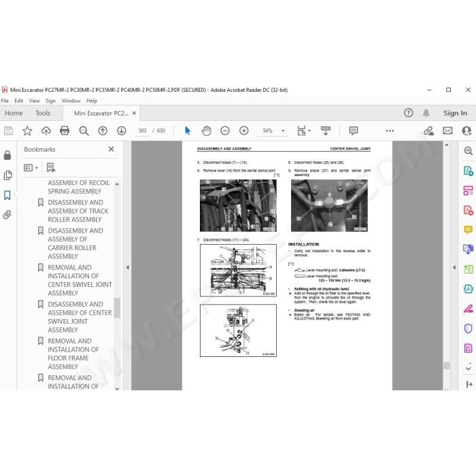Click the page number field 583
This screenshot has width=476, height=476.
click(142, 131)
